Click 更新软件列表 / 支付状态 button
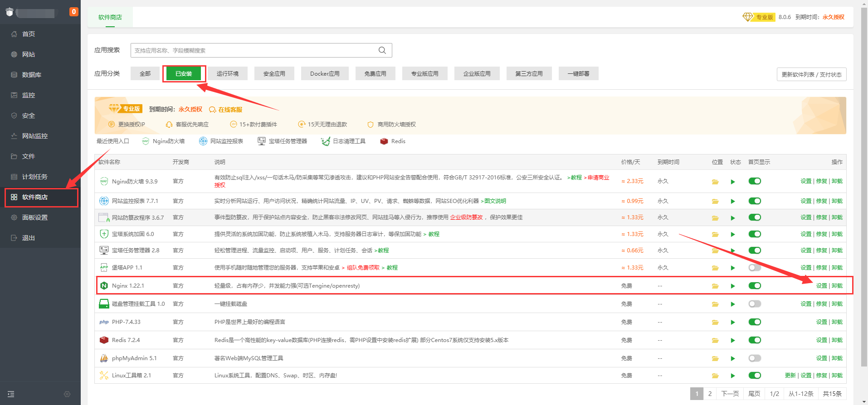Viewport: 868px width, 405px height. (811, 74)
